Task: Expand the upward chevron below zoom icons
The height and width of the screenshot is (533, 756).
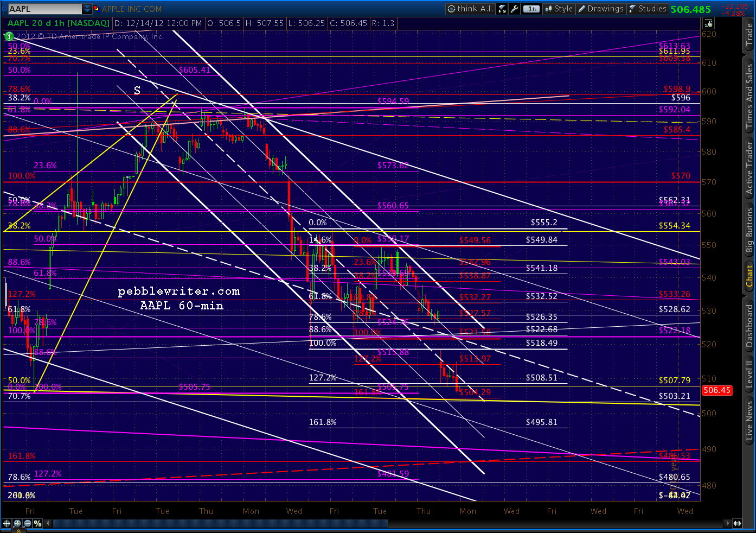Action: point(18,531)
